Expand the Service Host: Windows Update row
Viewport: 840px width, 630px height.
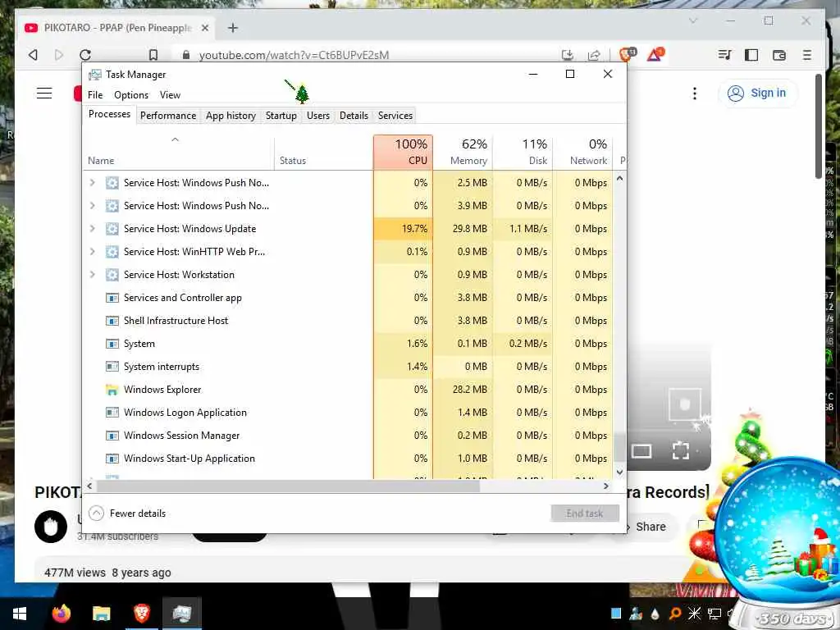click(92, 229)
